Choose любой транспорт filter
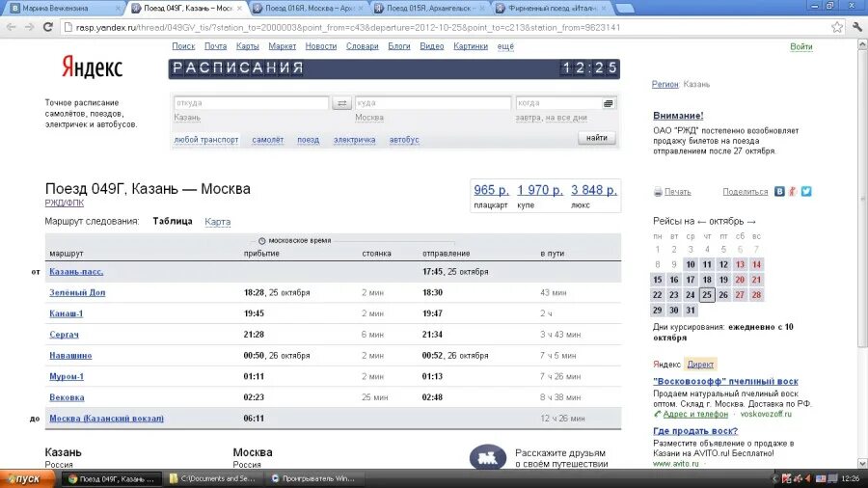This screenshot has height=488, width=868. [206, 140]
